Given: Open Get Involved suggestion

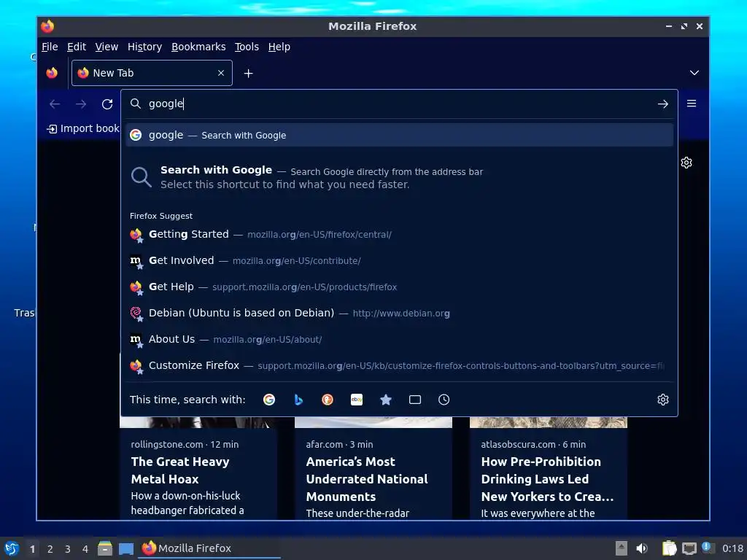Looking at the screenshot, I should pyautogui.click(x=399, y=260).
